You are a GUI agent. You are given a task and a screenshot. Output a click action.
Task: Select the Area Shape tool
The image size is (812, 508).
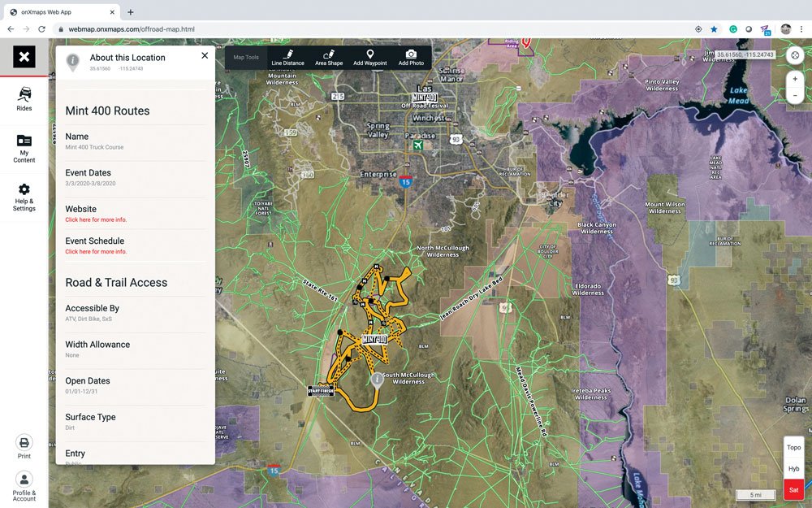[x=329, y=58]
